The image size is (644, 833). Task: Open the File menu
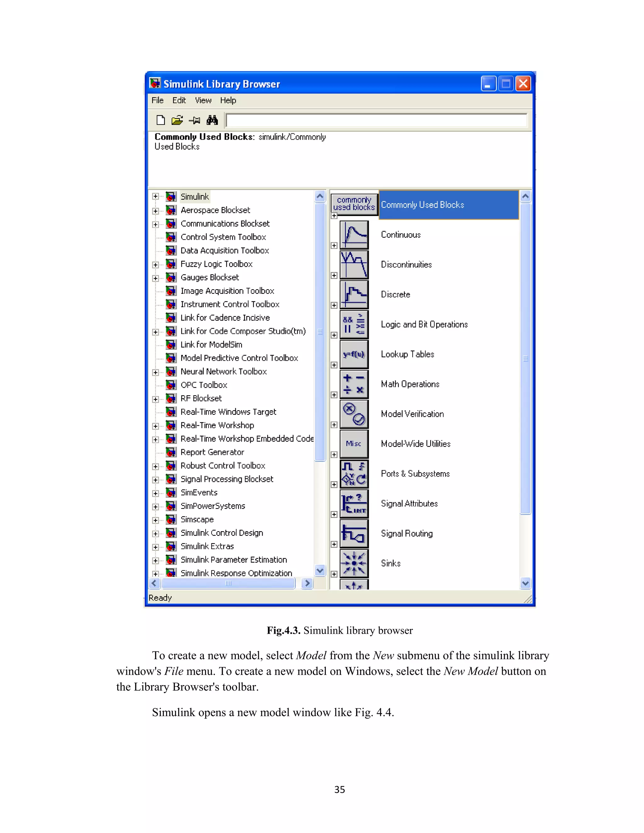click(x=158, y=100)
